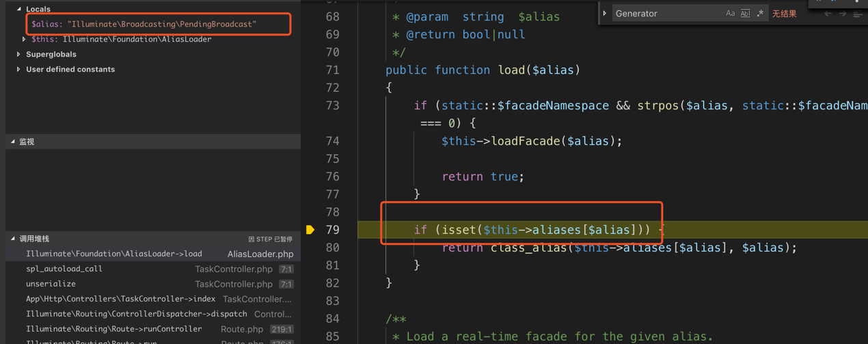Select AliasLoader->load stack frame
The width and height of the screenshot is (868, 344).
coord(114,254)
